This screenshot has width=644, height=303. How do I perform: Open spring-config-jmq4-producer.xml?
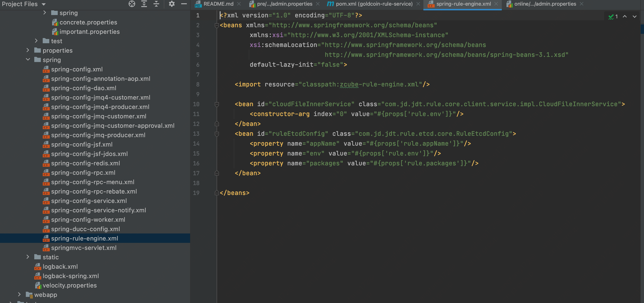(x=100, y=107)
